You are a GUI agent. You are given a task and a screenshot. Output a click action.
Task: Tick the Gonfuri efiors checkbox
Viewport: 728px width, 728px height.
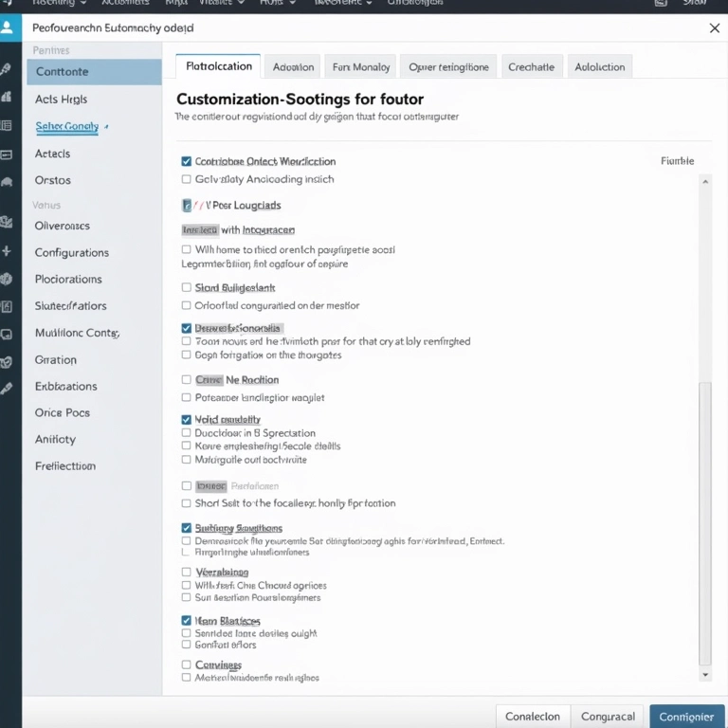click(x=186, y=645)
